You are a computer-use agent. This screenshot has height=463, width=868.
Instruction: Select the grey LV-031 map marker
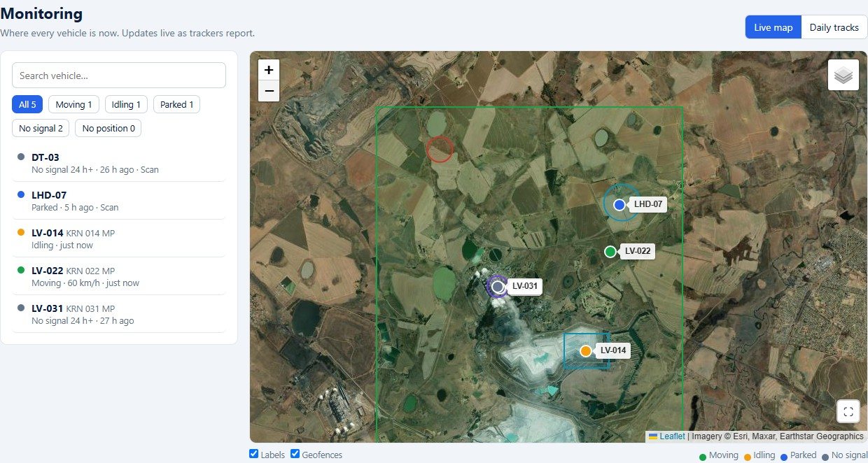coord(498,286)
